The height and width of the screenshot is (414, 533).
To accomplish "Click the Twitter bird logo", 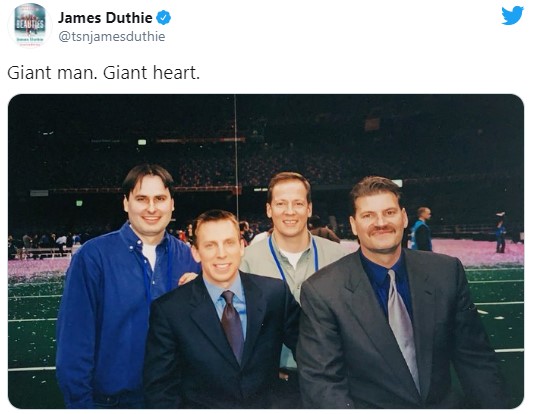I will click(x=512, y=15).
